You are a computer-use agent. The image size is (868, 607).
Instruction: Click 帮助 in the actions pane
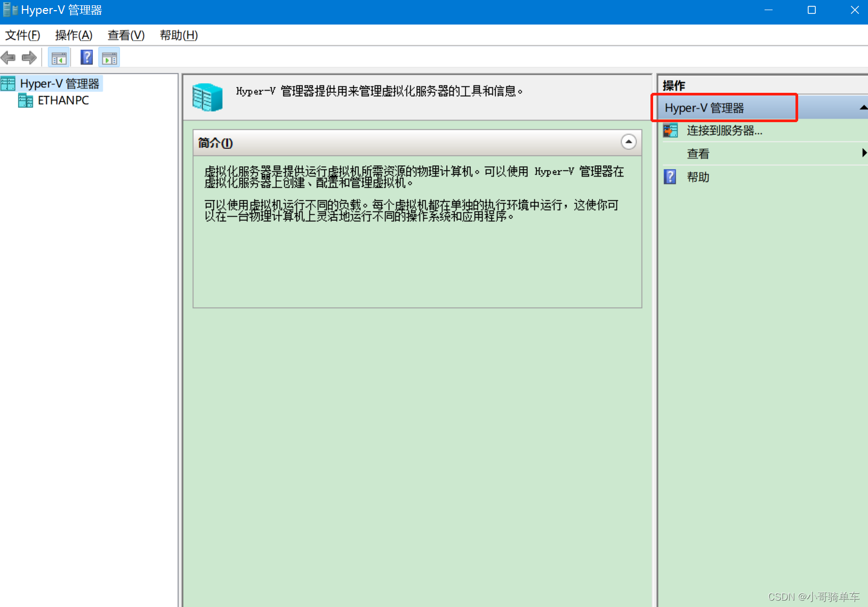[698, 177]
